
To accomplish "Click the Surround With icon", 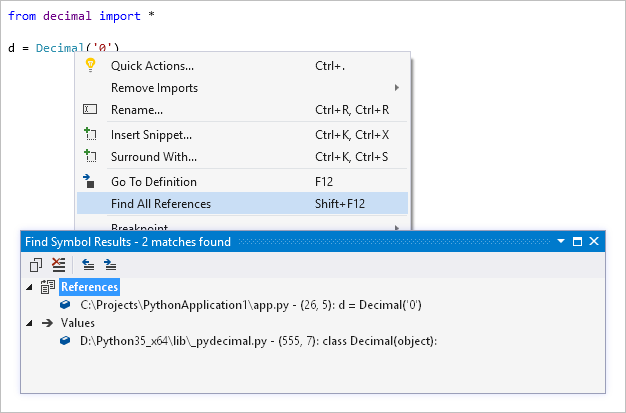I will (90, 157).
